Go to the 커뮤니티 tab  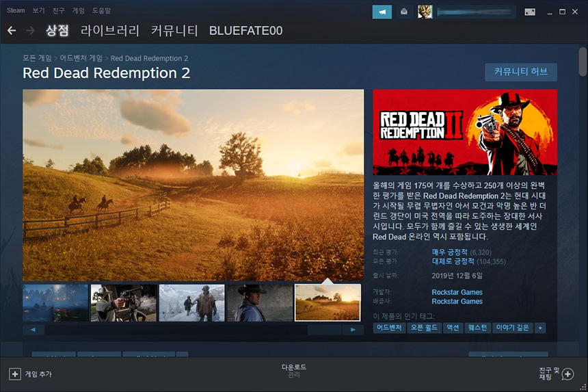coord(174,30)
